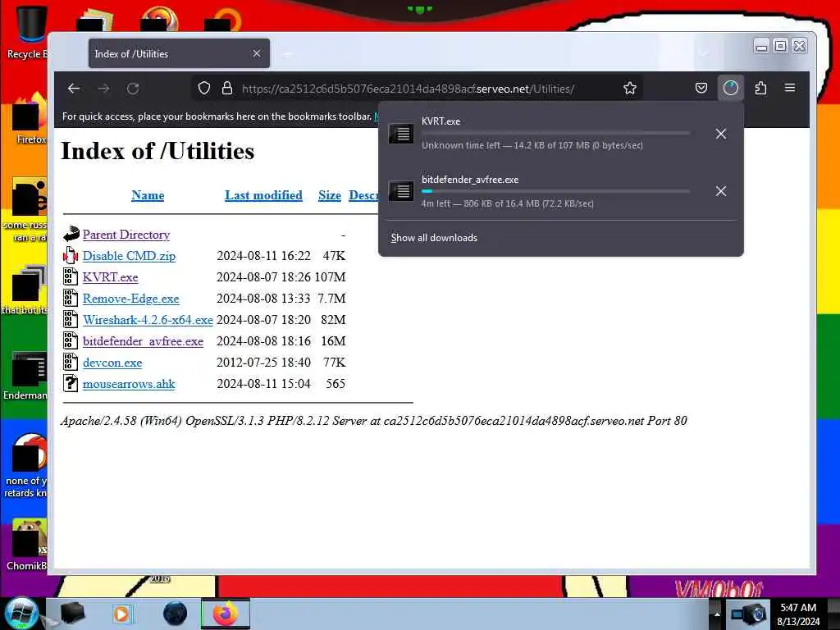840x630 pixels.
Task: Cancel the KVRT.exe download
Action: pos(721,134)
